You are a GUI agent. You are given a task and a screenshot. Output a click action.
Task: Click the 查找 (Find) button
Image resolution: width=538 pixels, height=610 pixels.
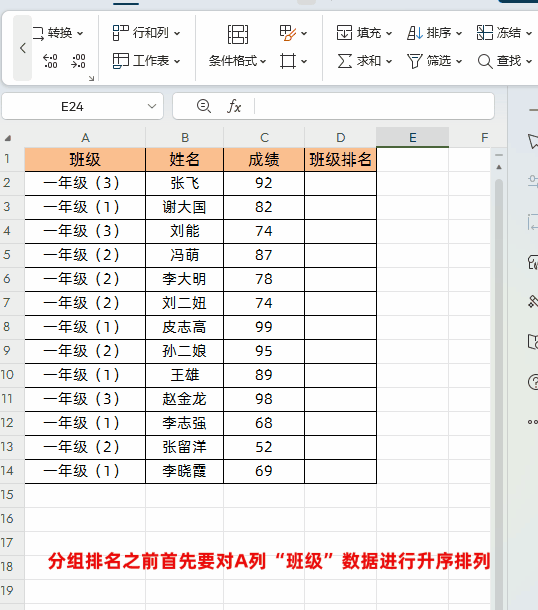[504, 61]
